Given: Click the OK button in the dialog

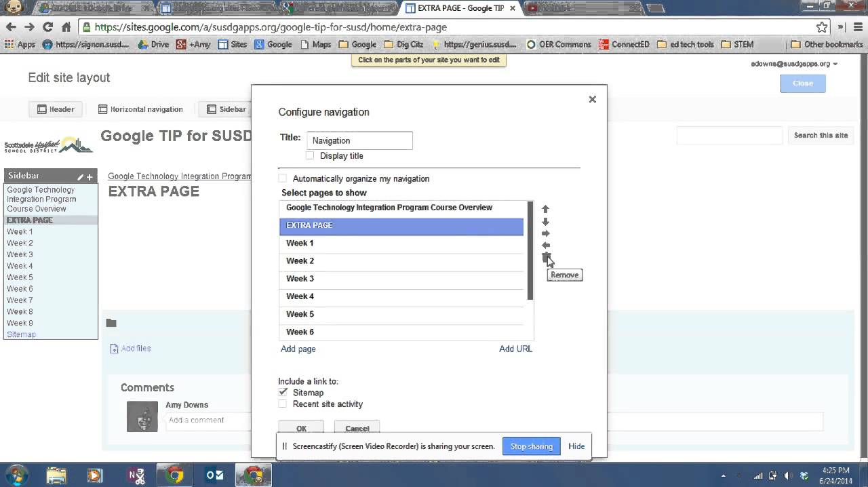Looking at the screenshot, I should (x=301, y=428).
